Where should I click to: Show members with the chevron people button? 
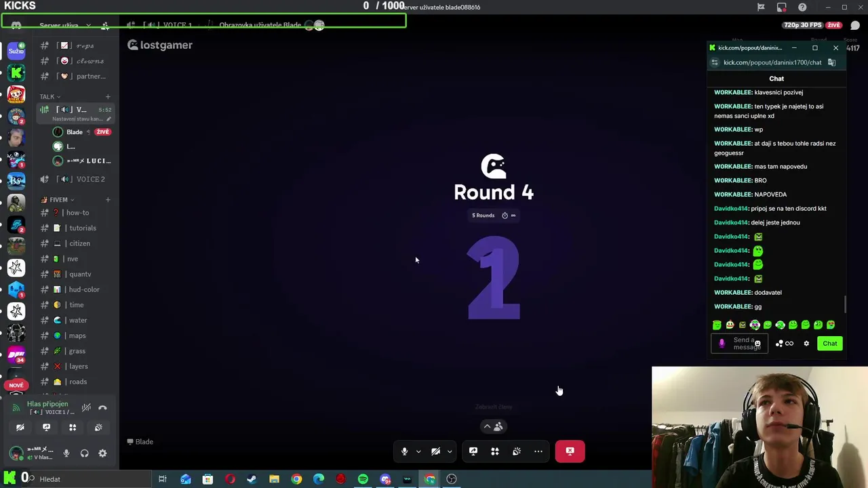click(493, 426)
